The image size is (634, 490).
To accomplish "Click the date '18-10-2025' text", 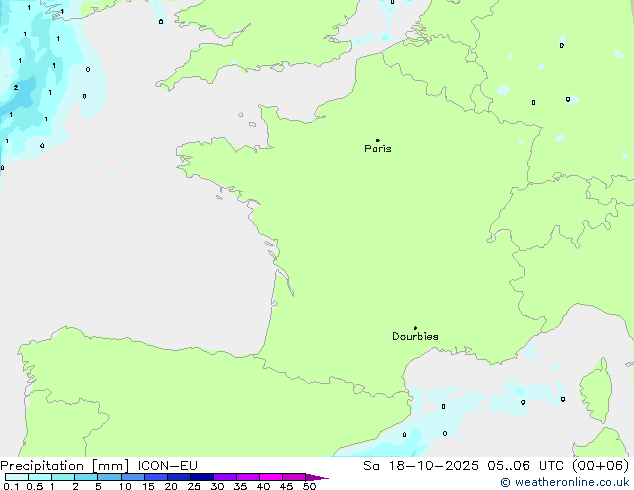I will coord(433,466).
